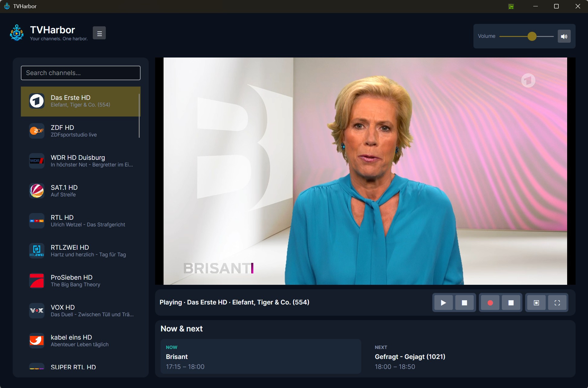Focus the Search channels input field

[81, 73]
